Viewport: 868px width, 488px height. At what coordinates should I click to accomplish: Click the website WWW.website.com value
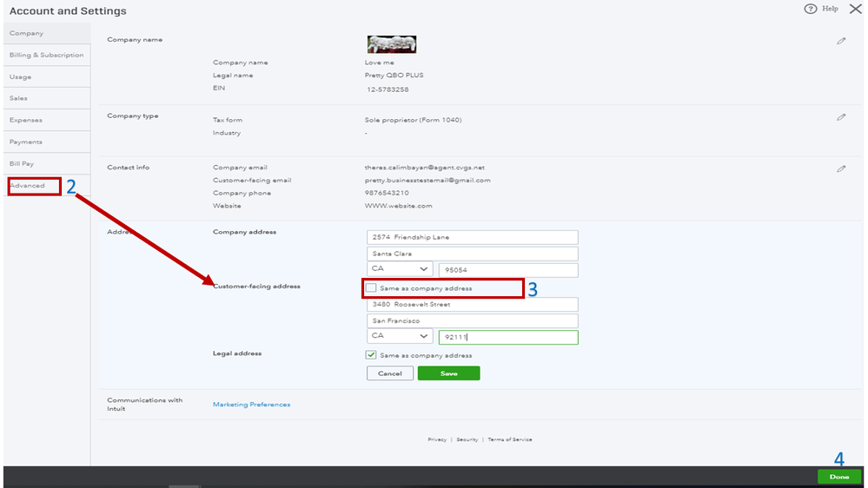pos(398,206)
